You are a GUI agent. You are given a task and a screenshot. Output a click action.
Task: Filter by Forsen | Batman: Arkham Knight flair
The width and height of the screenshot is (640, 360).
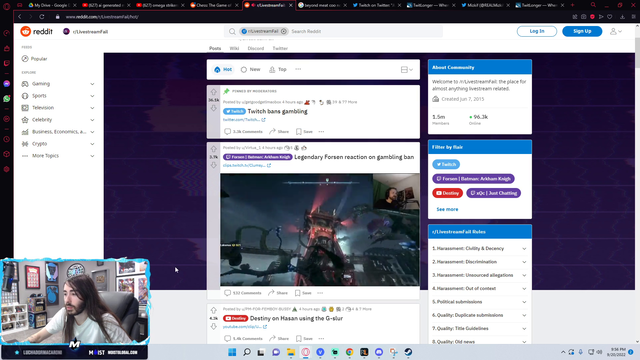(473, 178)
